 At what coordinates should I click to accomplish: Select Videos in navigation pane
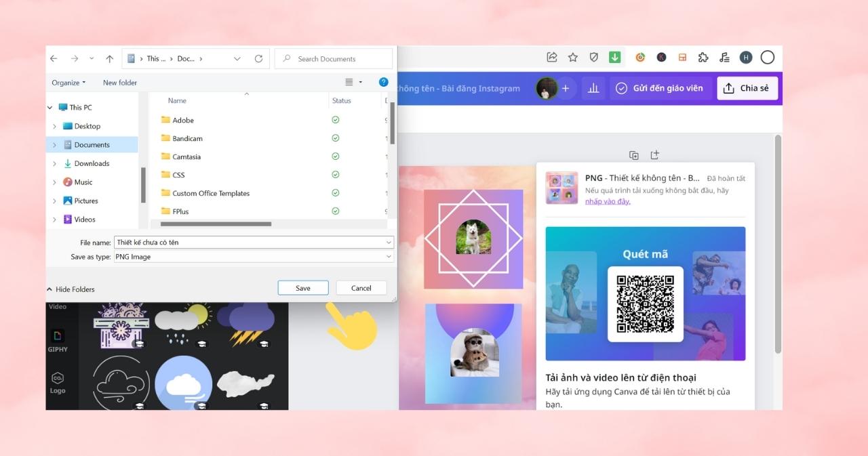click(79, 220)
